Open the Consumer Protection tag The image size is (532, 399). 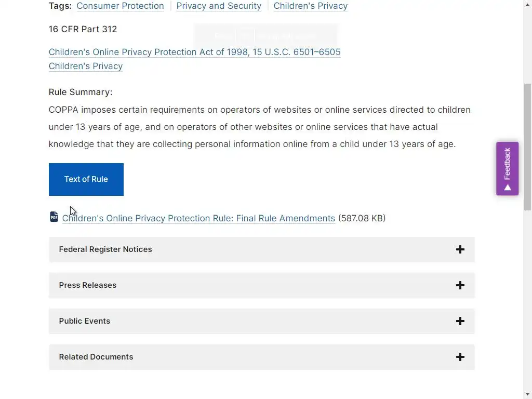[x=120, y=6]
